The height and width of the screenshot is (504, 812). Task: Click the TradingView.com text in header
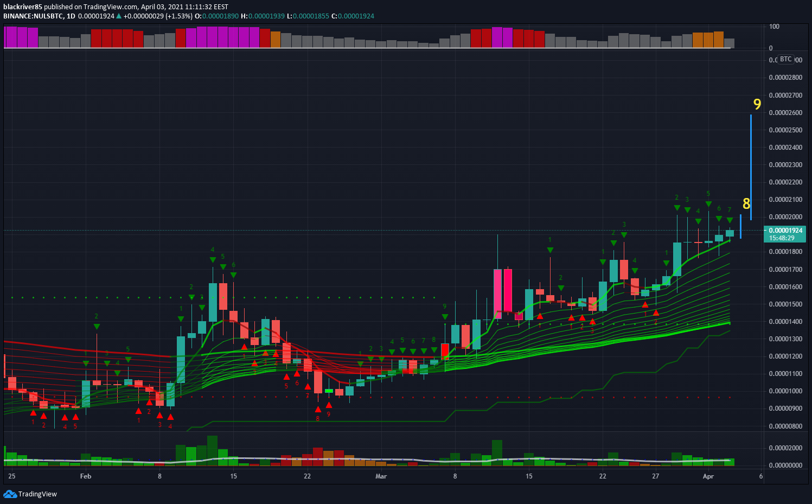pos(110,7)
